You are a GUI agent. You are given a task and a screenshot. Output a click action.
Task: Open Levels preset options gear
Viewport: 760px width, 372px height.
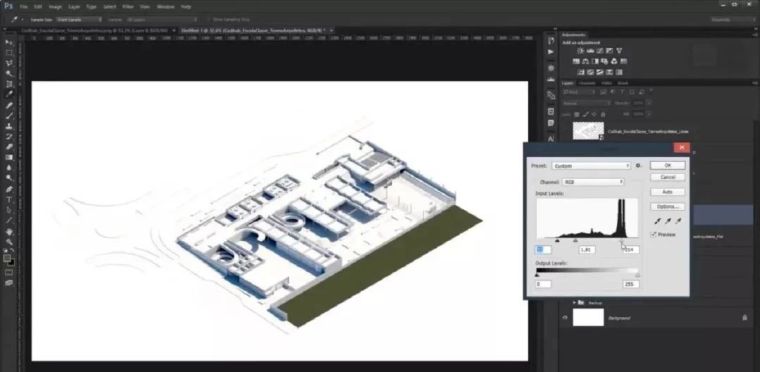638,166
